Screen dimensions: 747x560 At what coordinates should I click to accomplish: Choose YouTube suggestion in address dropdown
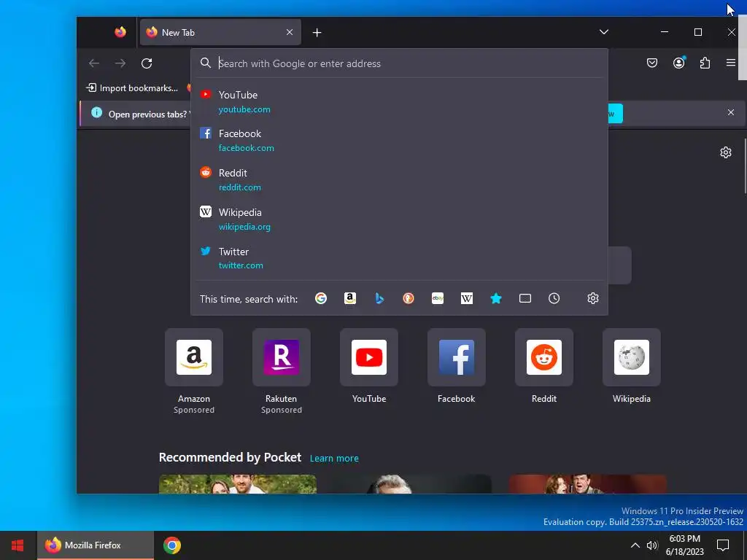[399, 101]
